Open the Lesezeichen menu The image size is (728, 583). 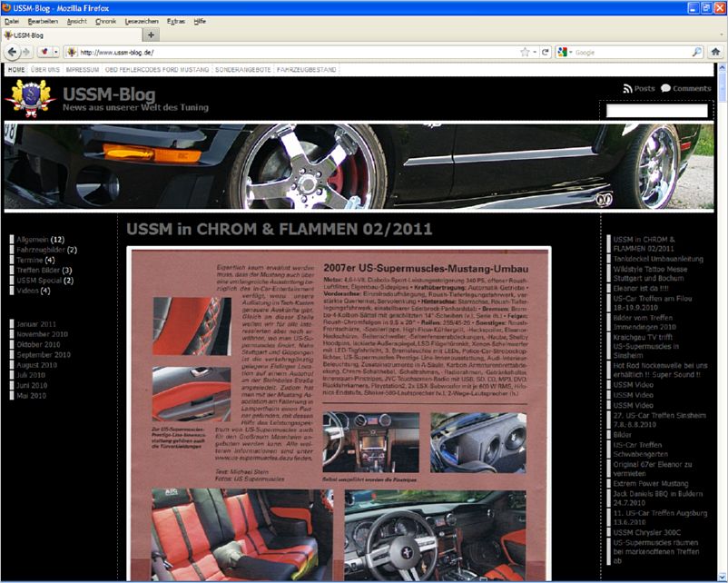pyautogui.click(x=142, y=22)
